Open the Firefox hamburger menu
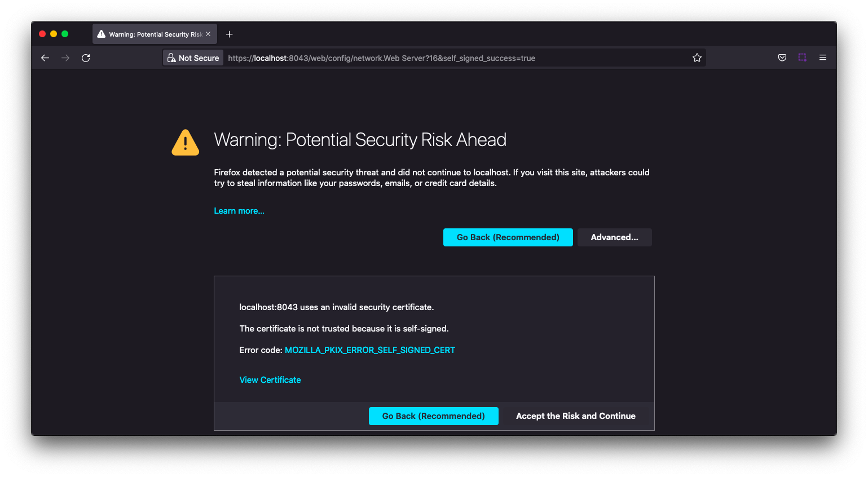 click(823, 58)
